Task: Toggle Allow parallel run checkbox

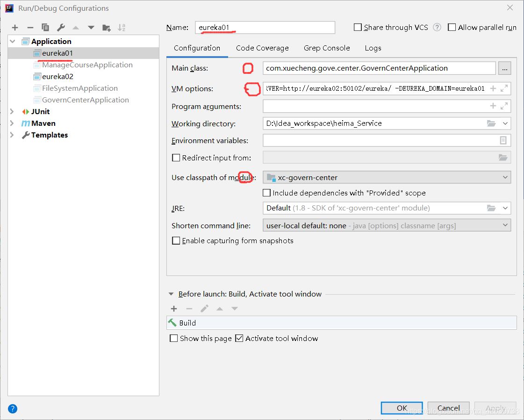Action: [452, 28]
